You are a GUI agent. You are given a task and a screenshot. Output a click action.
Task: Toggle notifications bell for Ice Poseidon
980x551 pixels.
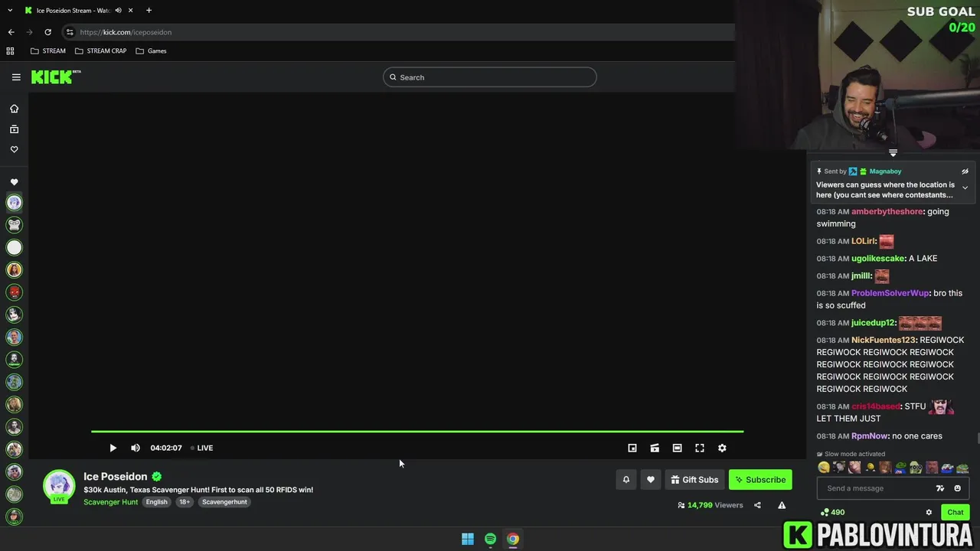[626, 480]
